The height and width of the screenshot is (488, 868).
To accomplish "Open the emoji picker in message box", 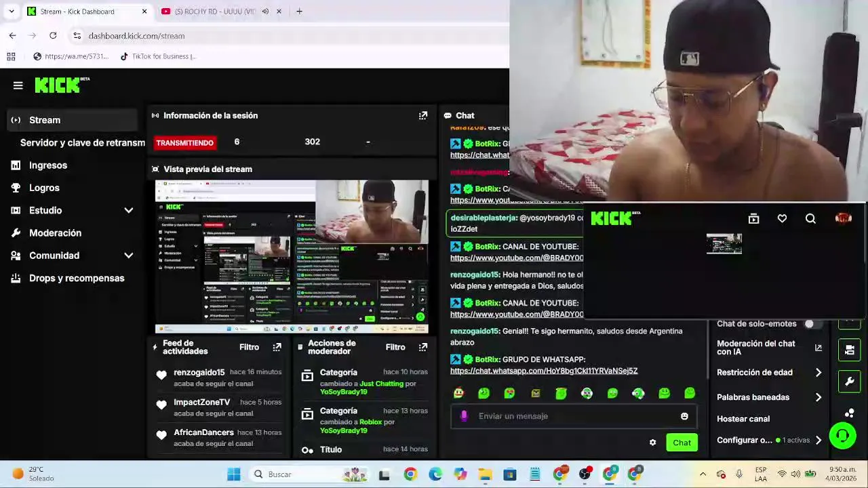I will point(684,416).
